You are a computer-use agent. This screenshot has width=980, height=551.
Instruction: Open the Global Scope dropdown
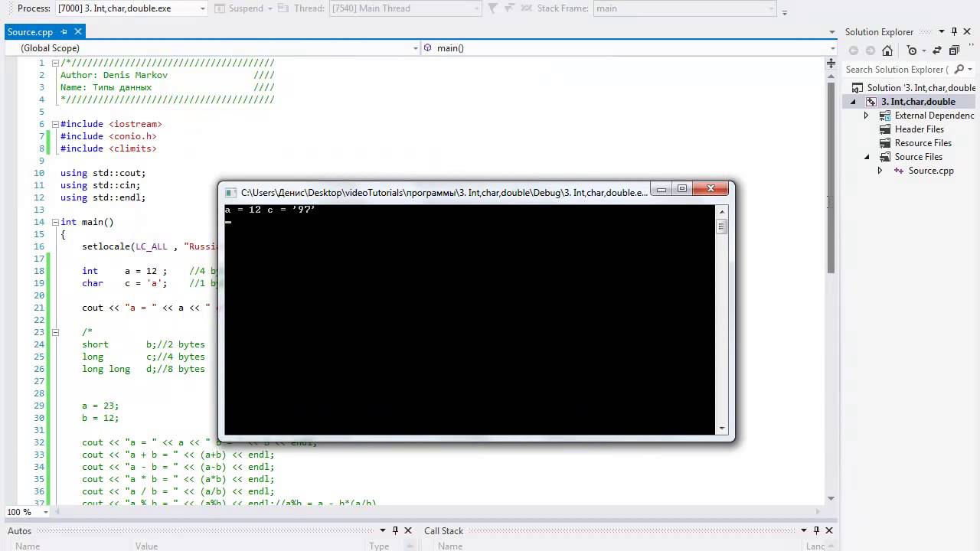(416, 47)
